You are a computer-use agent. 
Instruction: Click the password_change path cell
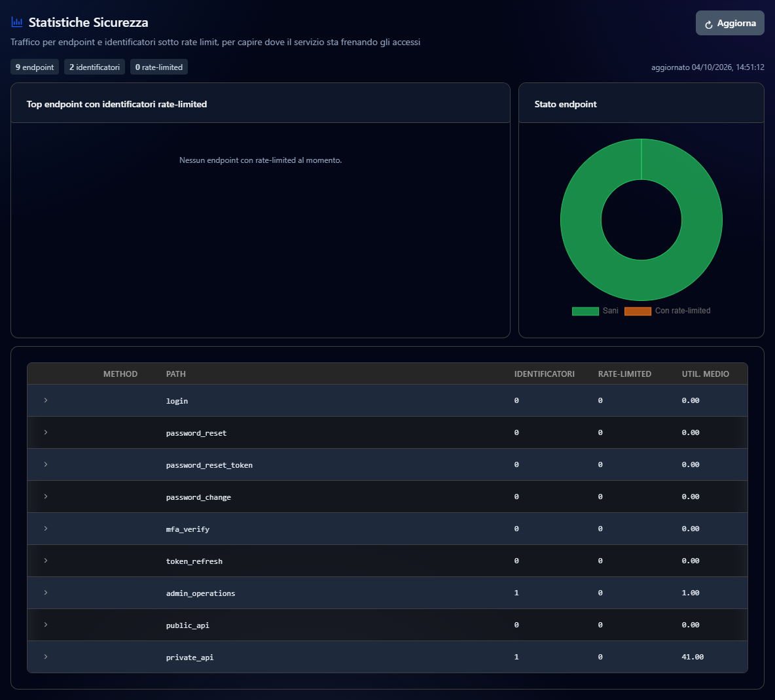198,497
